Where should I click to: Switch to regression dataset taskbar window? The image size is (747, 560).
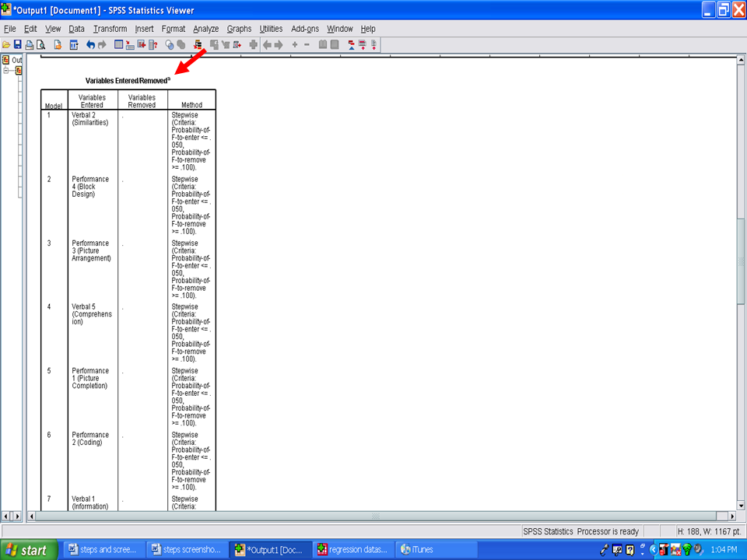click(x=352, y=550)
